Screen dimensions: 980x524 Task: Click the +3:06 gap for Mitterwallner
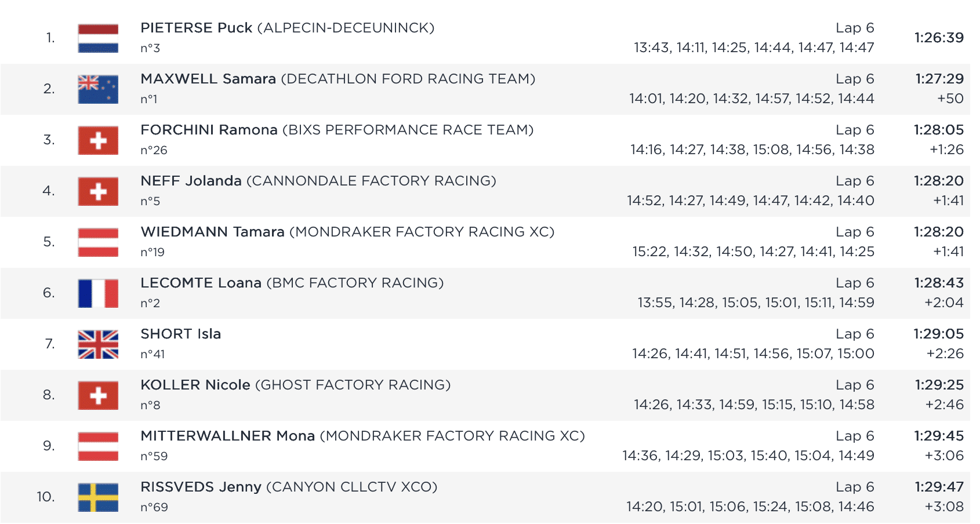tap(944, 456)
